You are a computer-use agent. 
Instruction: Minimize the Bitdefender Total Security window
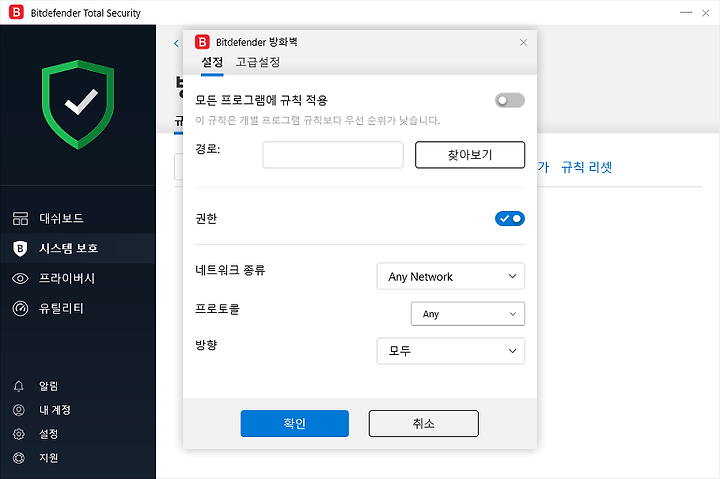(686, 12)
